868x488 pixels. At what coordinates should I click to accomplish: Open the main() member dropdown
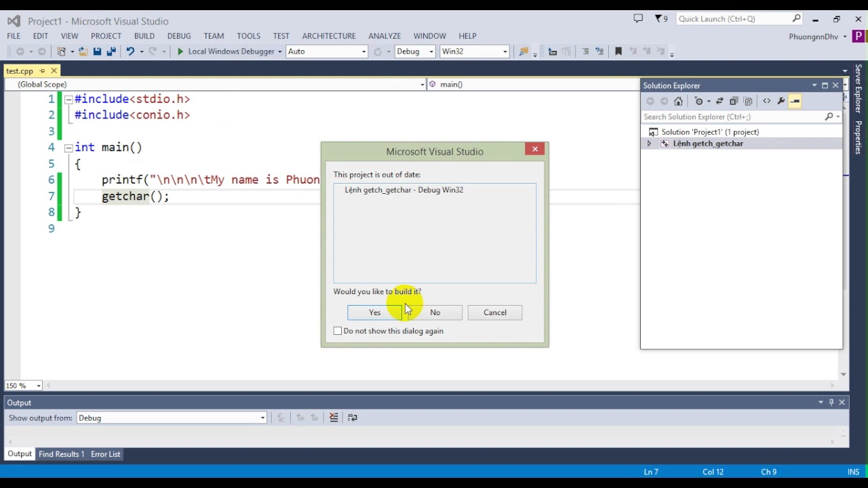[533, 85]
